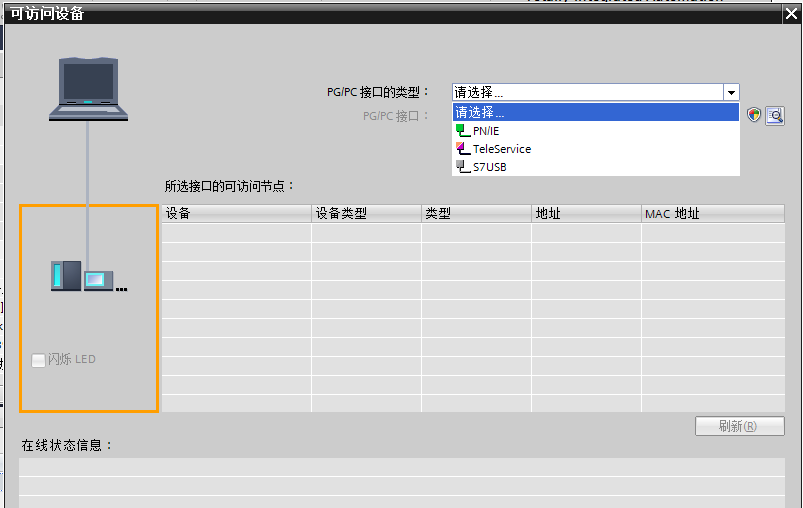Toggle the 闪烁 LED checkbox
The image size is (803, 508).
pos(38,360)
